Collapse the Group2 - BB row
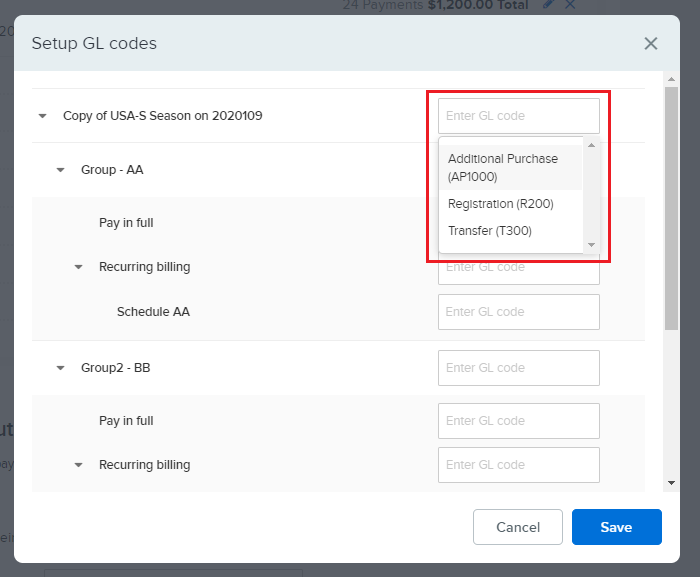This screenshot has height=577, width=700. tap(60, 368)
